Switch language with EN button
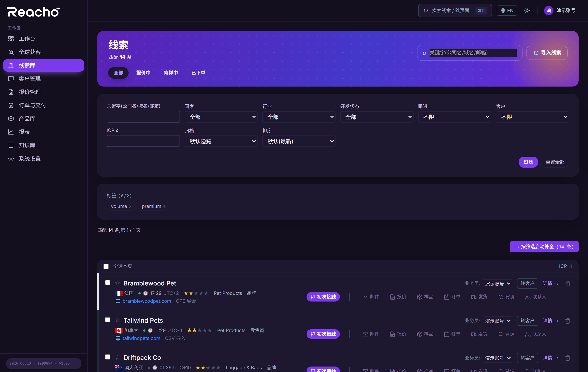Image resolution: width=588 pixels, height=372 pixels. 507,11
